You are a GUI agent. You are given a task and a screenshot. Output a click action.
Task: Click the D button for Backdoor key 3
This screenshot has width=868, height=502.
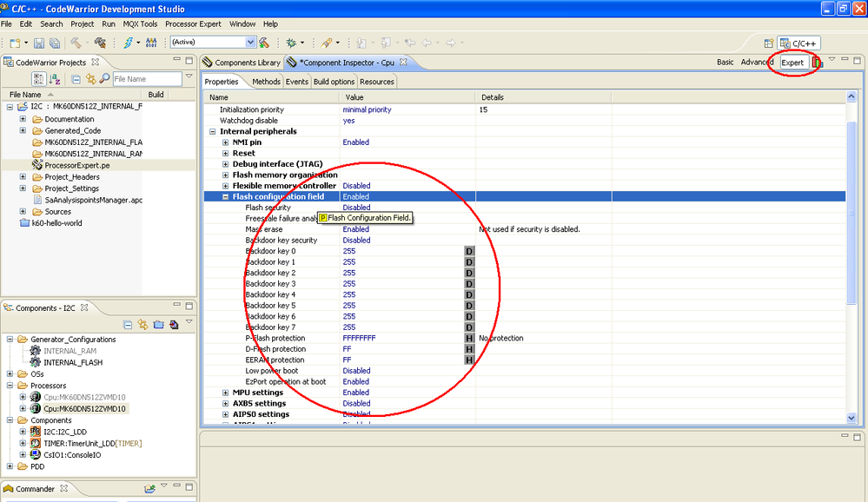(469, 284)
